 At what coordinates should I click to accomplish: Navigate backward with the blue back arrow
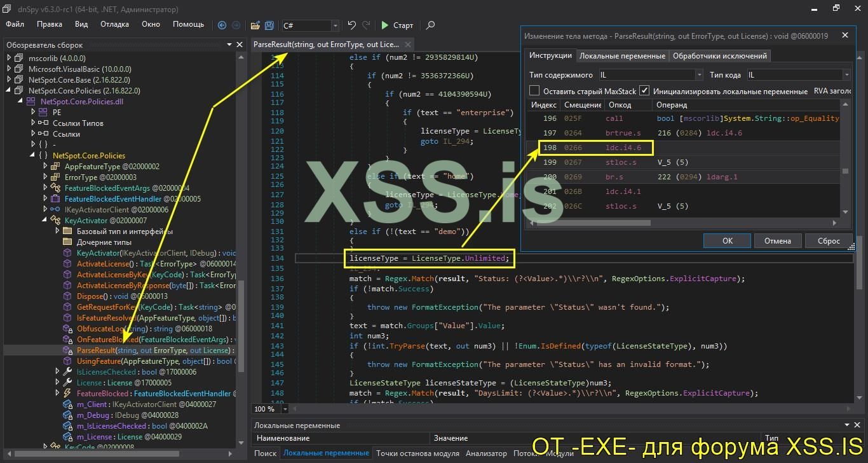coord(222,25)
